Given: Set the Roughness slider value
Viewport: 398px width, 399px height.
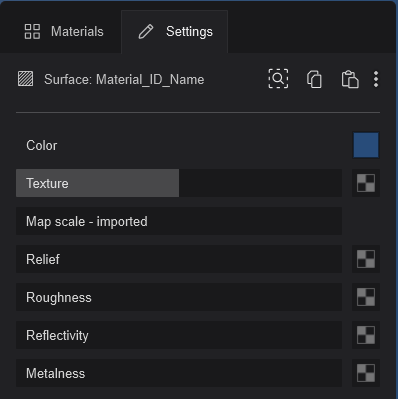Looking at the screenshot, I should [x=179, y=297].
